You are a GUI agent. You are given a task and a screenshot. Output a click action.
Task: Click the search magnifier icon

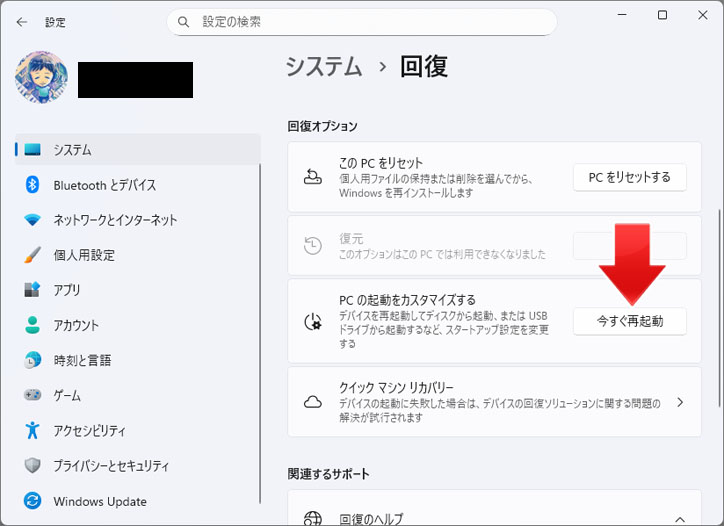click(184, 21)
